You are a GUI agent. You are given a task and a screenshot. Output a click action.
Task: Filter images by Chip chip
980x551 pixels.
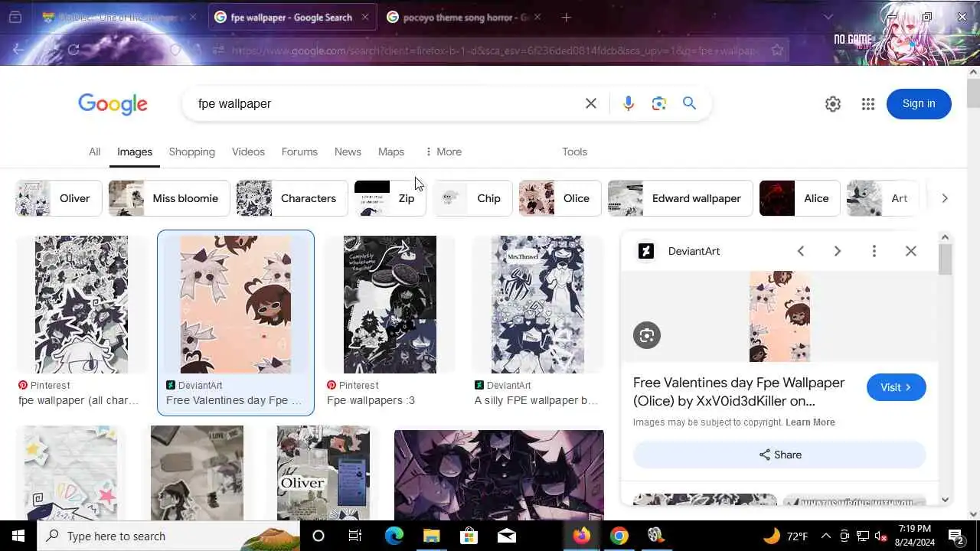pyautogui.click(x=472, y=198)
